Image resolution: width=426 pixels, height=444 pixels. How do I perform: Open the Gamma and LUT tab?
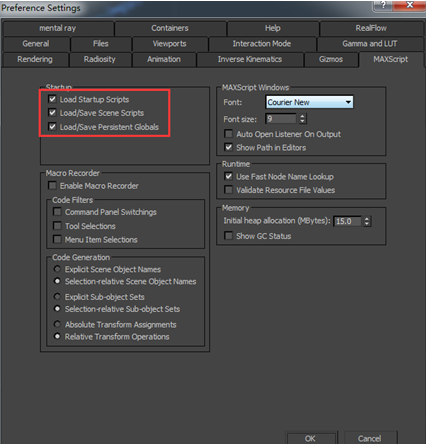[x=370, y=44]
